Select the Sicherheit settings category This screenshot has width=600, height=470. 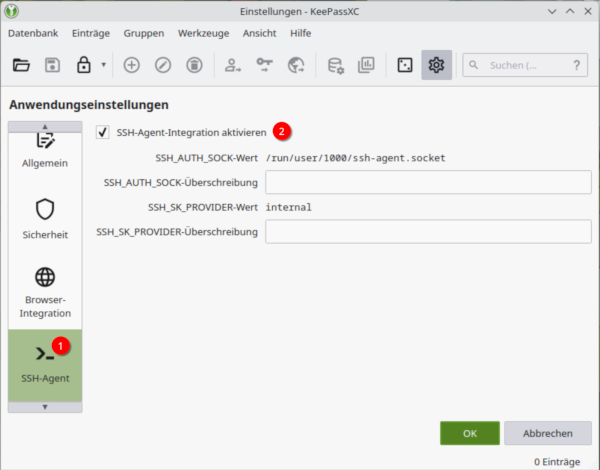[x=44, y=221]
